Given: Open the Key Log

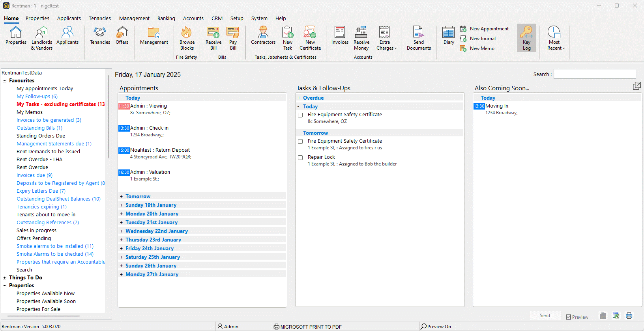Looking at the screenshot, I should click(x=526, y=38).
